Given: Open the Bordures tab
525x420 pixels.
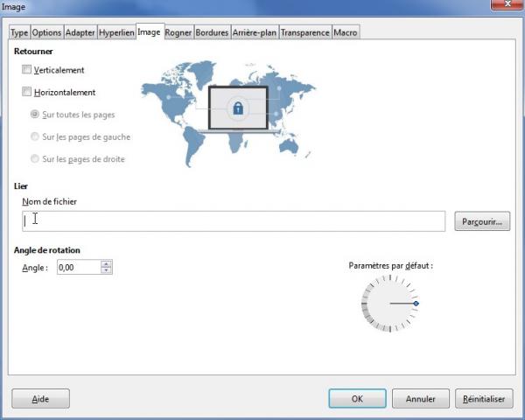Looking at the screenshot, I should (x=213, y=32).
